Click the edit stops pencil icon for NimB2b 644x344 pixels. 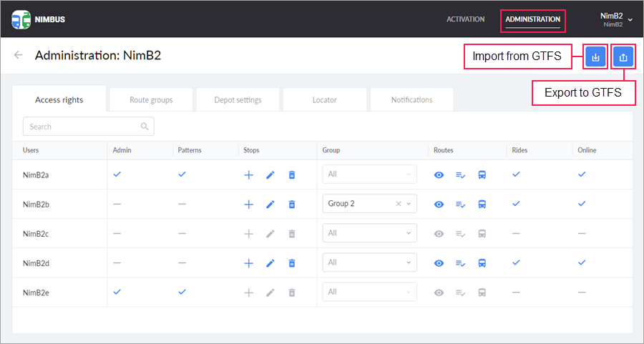click(270, 204)
